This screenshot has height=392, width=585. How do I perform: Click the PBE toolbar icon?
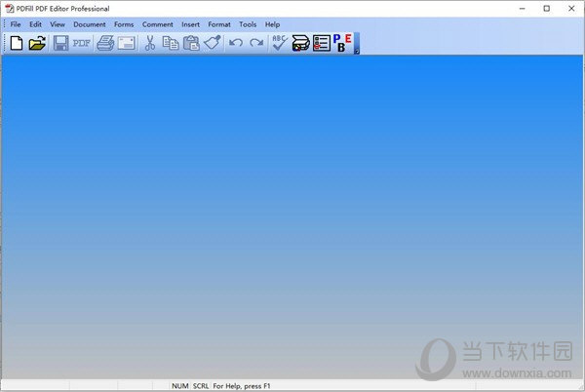coord(342,43)
